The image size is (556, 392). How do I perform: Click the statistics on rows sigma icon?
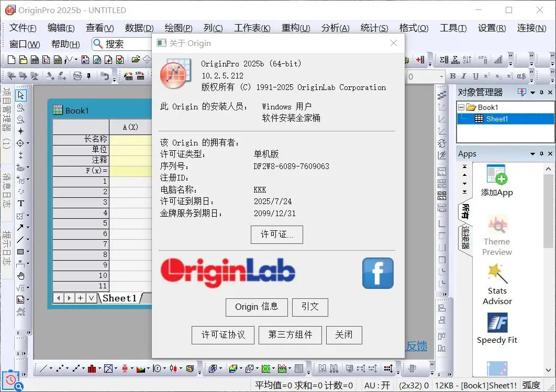[x=455, y=60]
